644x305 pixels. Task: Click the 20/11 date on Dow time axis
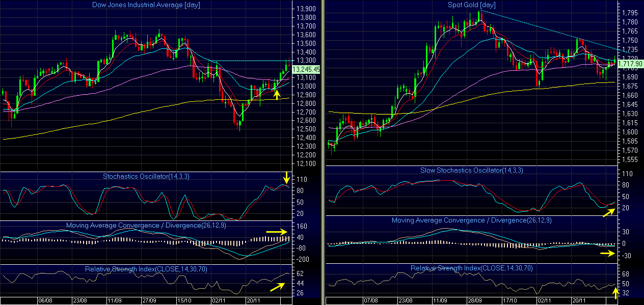pyautogui.click(x=253, y=301)
